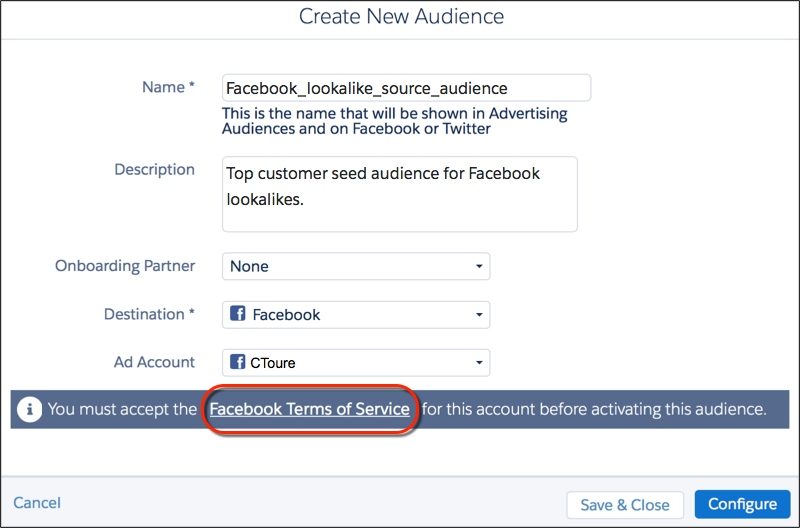Image resolution: width=800 pixels, height=528 pixels.
Task: Click the Ad Account label
Action: 154,362
